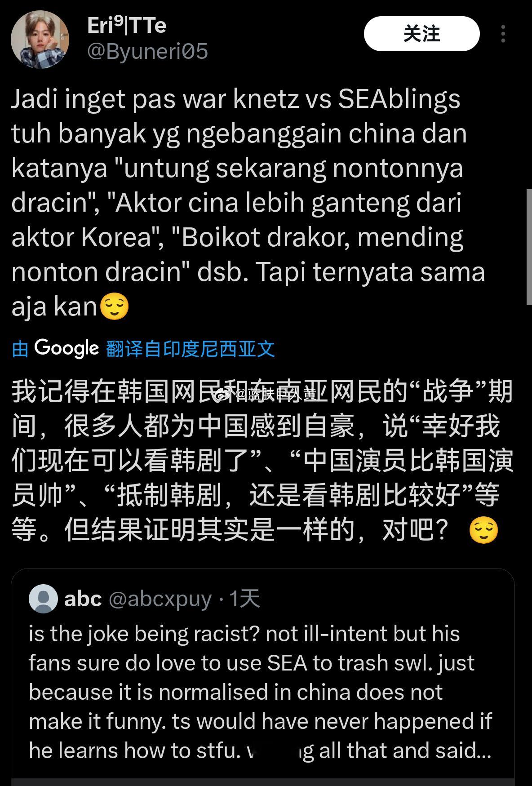Tap the relieved emoji ending the Chinese translation
This screenshot has height=786, width=532.
(483, 530)
